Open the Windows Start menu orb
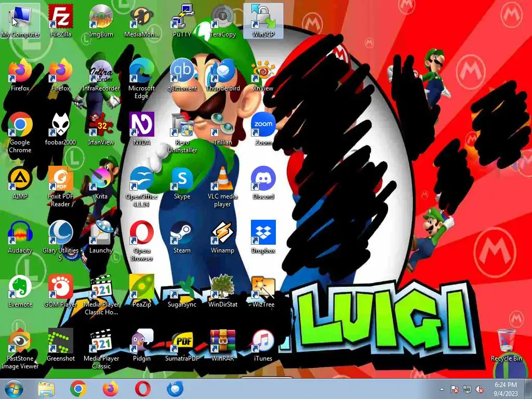Viewport: 532px width, 399px height. (x=14, y=389)
